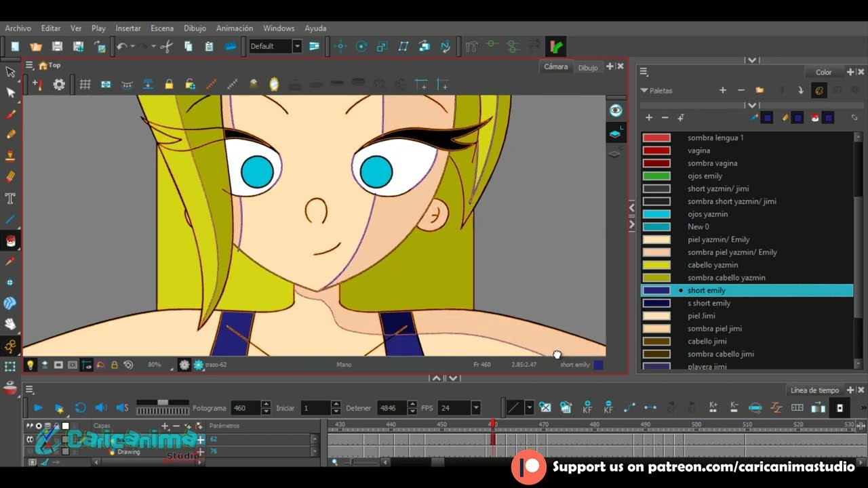Select the ojos yazmin color swatch
The image size is (868, 488).
(x=656, y=214)
